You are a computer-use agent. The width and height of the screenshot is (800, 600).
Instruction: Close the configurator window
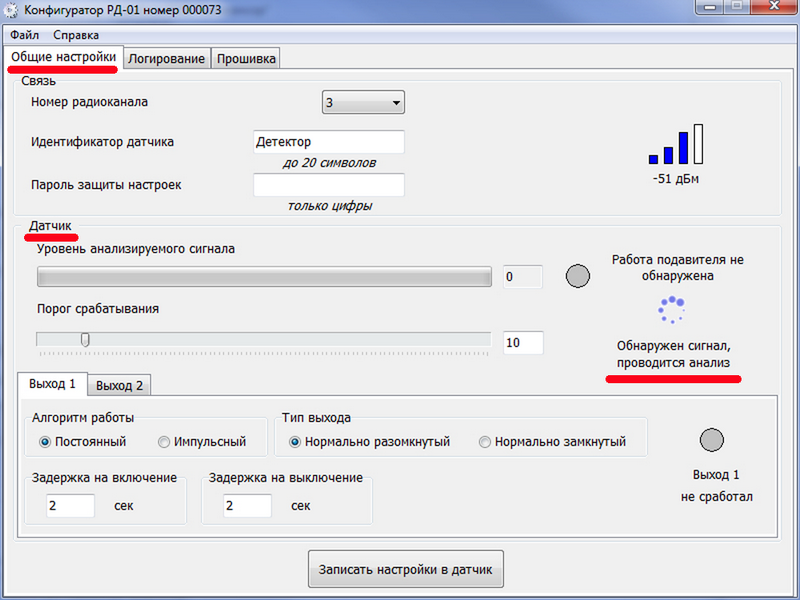click(x=773, y=6)
